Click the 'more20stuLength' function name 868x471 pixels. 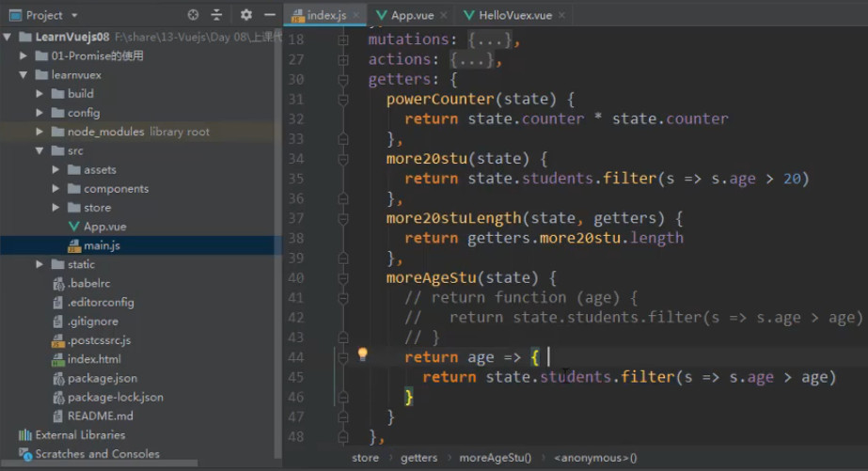click(x=454, y=218)
